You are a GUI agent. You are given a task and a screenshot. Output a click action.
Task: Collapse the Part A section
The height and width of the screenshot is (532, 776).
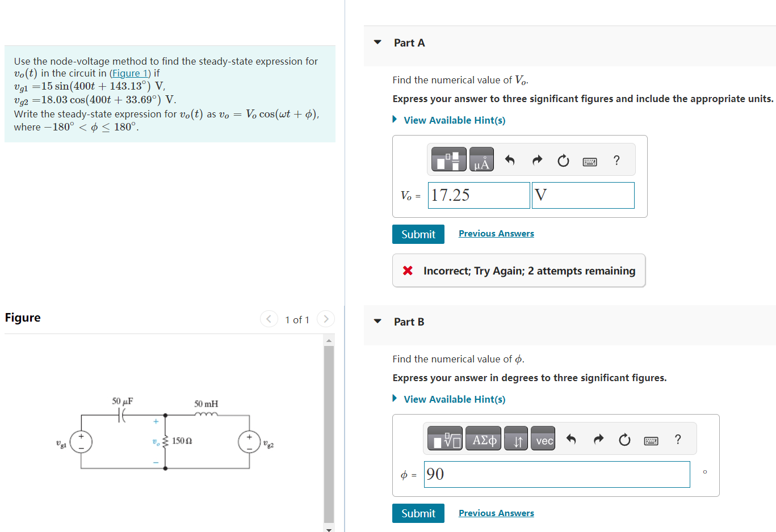click(377, 43)
